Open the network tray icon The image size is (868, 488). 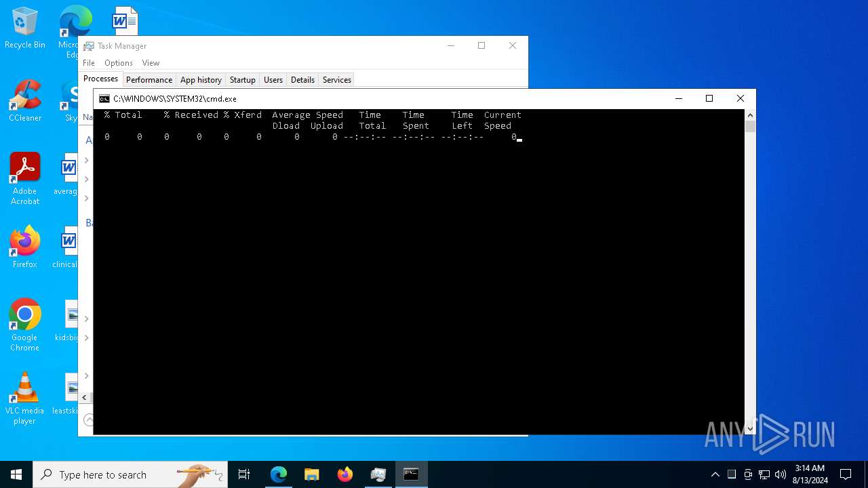pos(764,474)
